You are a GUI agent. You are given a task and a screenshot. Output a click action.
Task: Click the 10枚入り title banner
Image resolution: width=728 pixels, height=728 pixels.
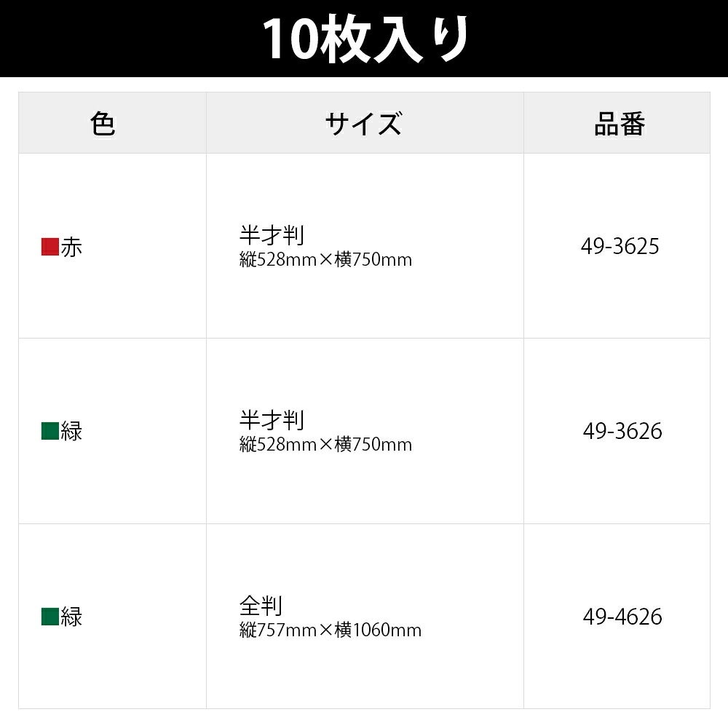click(x=364, y=39)
